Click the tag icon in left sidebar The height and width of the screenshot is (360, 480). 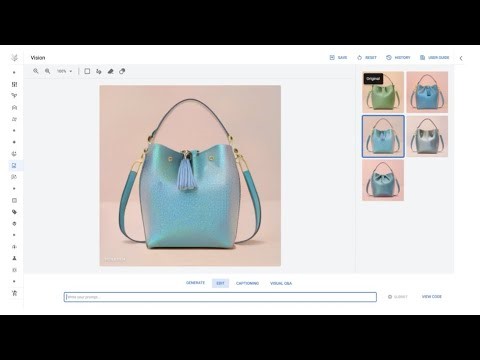pos(14,212)
